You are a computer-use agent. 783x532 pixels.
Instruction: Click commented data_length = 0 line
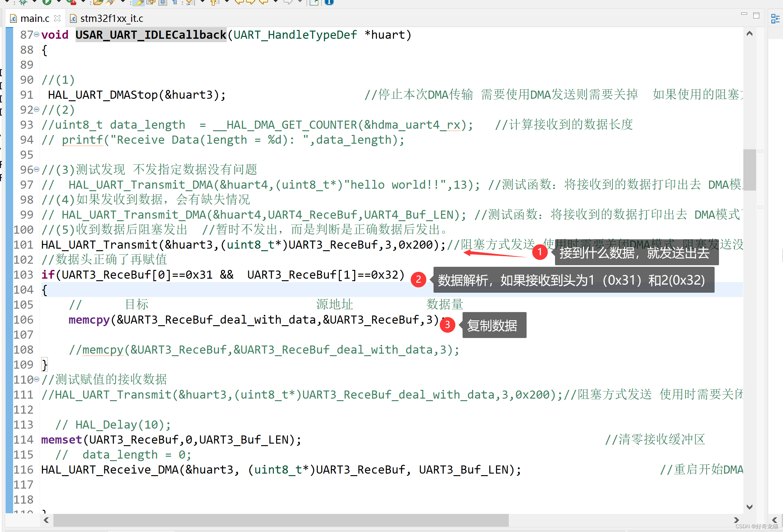tap(123, 455)
